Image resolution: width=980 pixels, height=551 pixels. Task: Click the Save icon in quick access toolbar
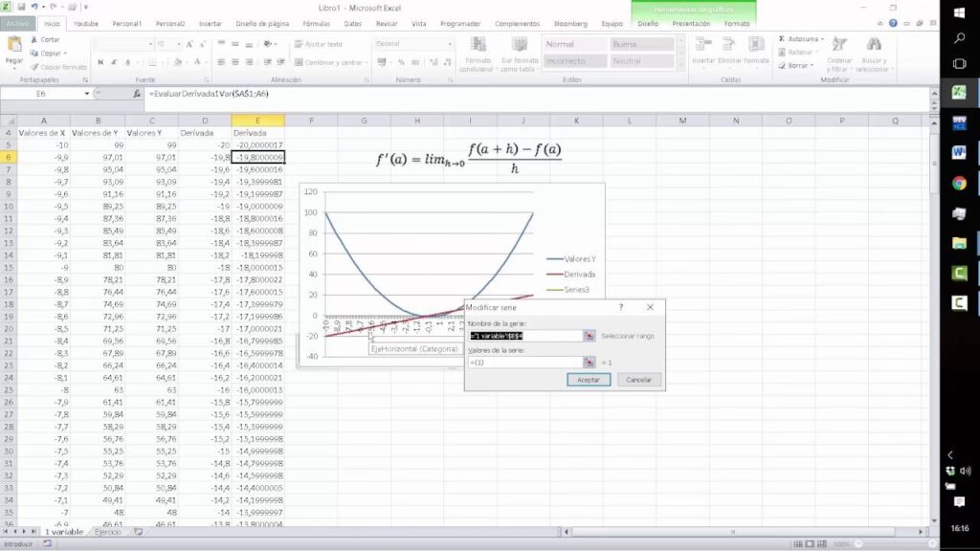click(x=21, y=7)
